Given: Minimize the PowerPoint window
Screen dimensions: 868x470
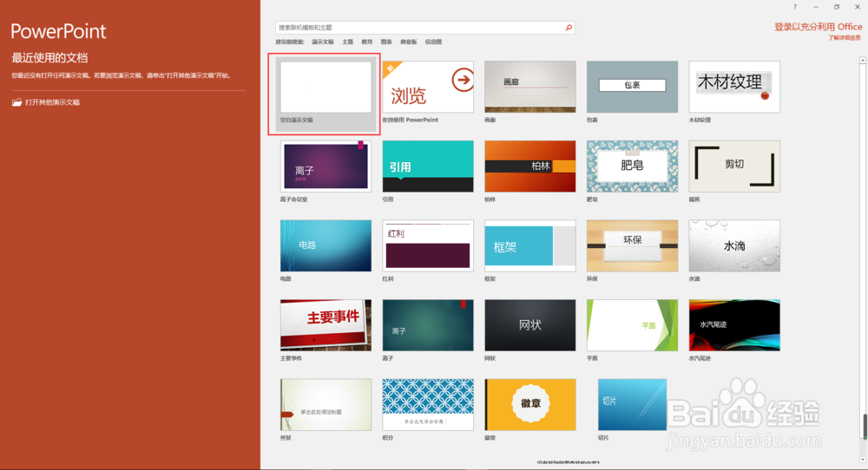Looking at the screenshot, I should 815,7.
